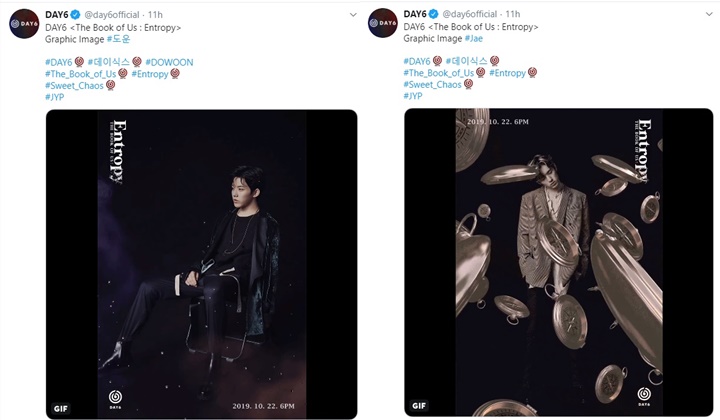Play the Dowoon Entropy GIF image
The height and width of the screenshot is (420, 720).
click(201, 264)
